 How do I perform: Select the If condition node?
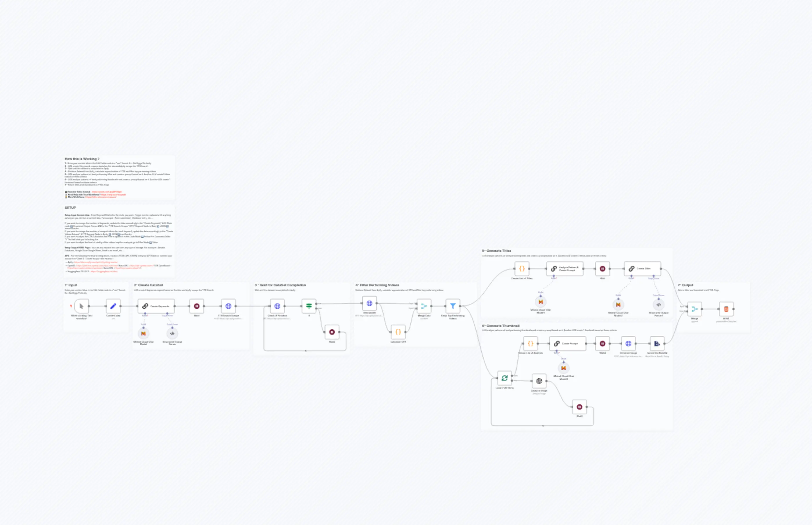point(309,306)
